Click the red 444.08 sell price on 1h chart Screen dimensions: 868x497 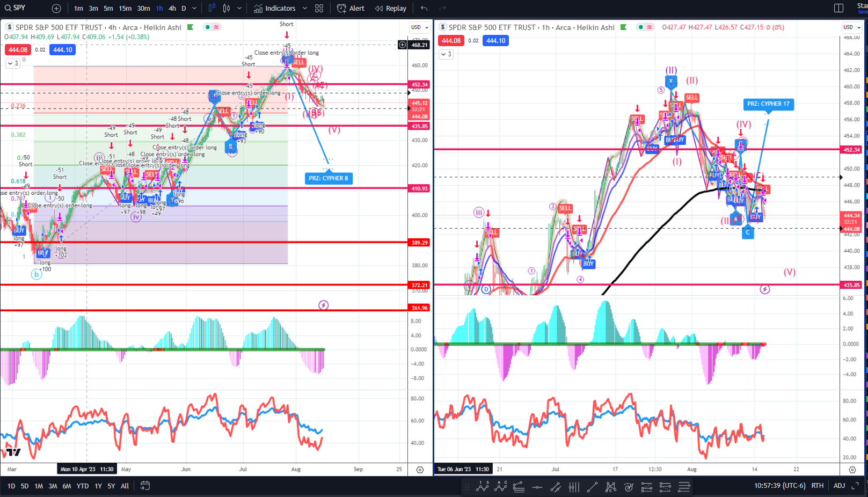451,41
